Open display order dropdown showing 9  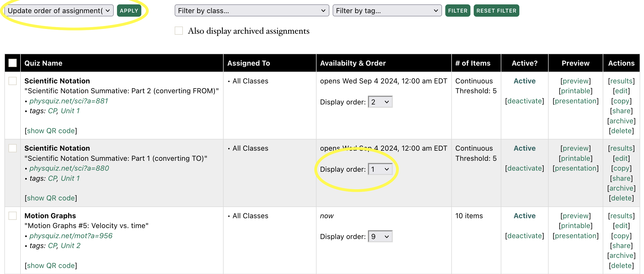380,236
